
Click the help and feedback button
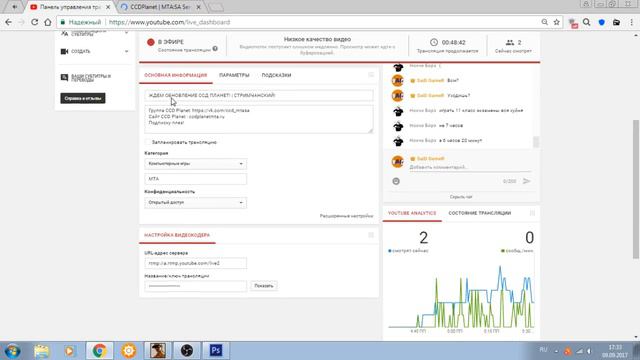(83, 98)
